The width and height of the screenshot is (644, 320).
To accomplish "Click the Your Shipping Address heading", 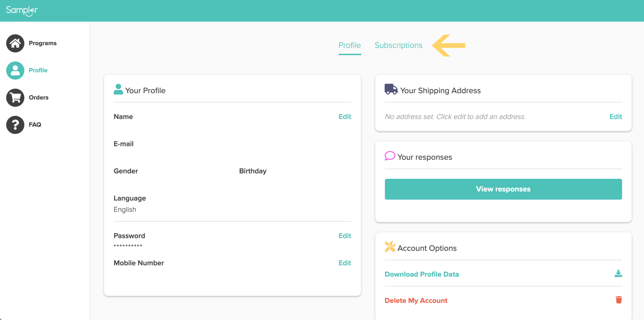I will [x=441, y=90].
